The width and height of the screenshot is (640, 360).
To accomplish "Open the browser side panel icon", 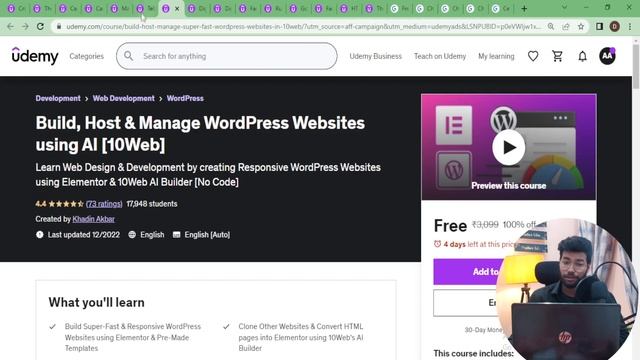I will 599,27.
